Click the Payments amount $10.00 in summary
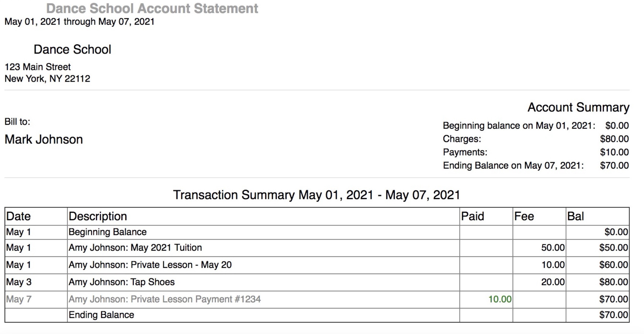644x334 pixels. point(614,152)
